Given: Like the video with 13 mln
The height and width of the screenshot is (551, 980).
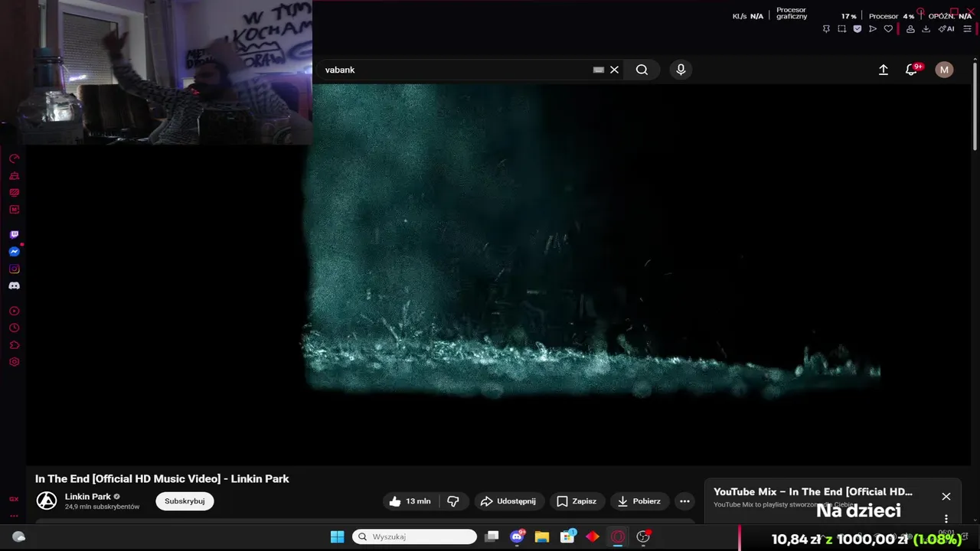Looking at the screenshot, I should 410,501.
